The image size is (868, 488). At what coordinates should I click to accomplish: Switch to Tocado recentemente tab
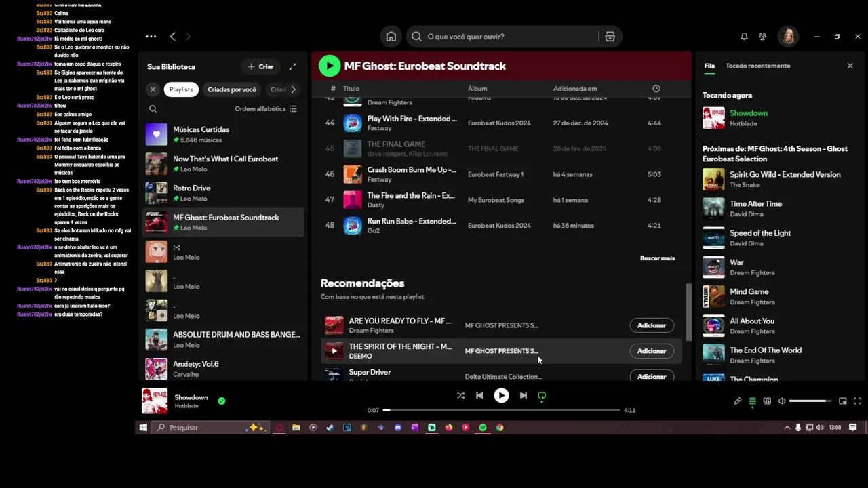tap(757, 66)
